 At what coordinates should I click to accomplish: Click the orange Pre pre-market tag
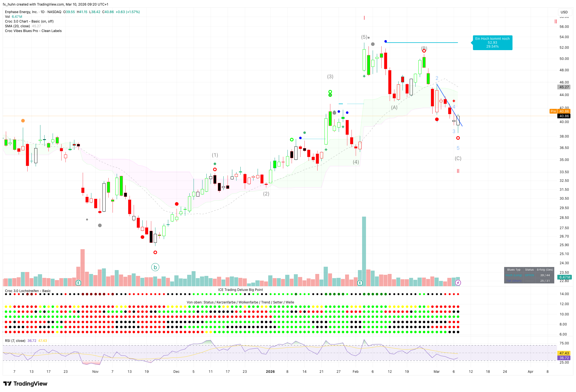coord(553,111)
